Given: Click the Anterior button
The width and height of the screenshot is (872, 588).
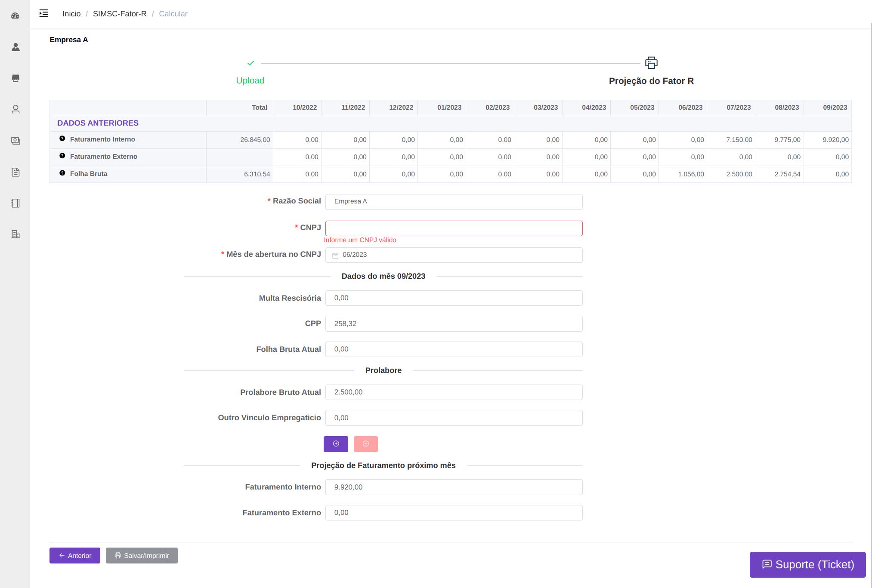Looking at the screenshot, I should click(75, 555).
